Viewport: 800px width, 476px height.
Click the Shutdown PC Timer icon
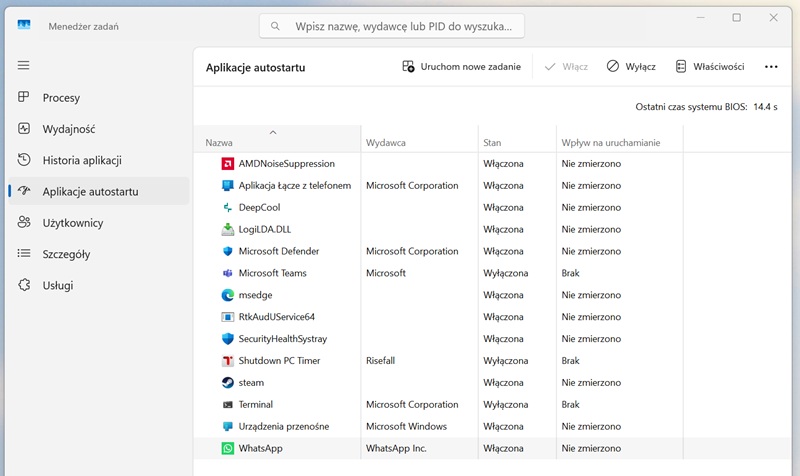pos(228,361)
